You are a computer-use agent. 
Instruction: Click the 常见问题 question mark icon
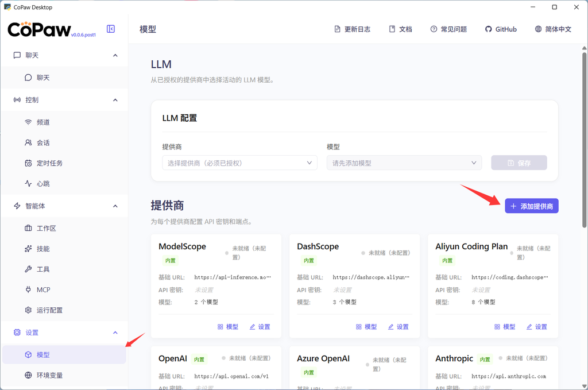pos(434,29)
